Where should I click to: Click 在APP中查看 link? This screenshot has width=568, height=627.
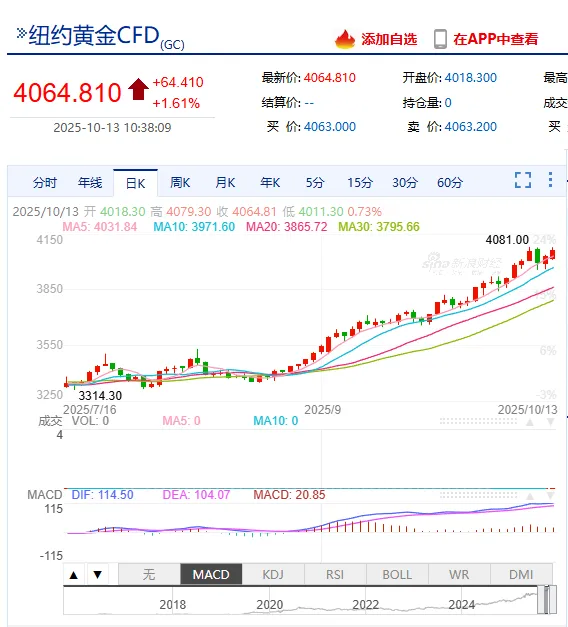pyautogui.click(x=496, y=39)
